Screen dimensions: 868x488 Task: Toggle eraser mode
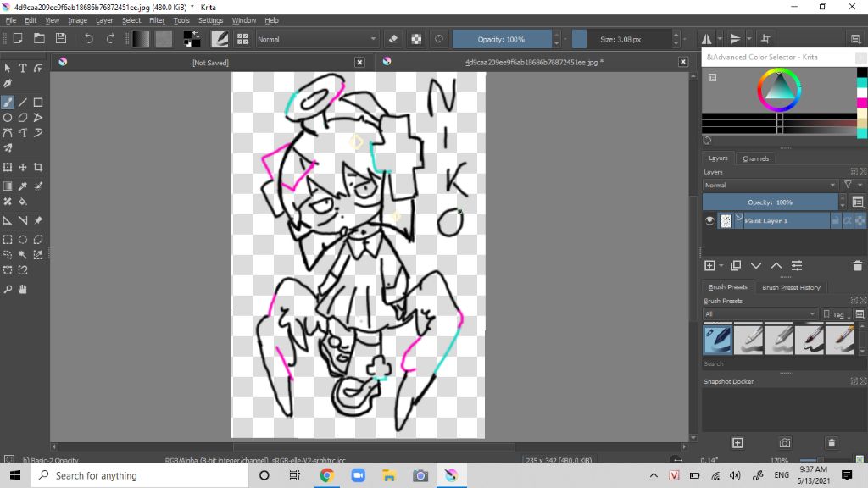(393, 39)
